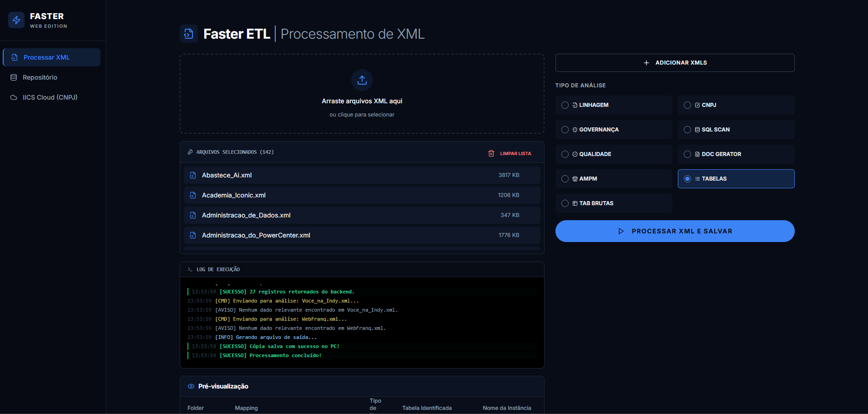Click the file icon of Administracao_de_Dados.xml
This screenshot has width=868, height=414.
coord(193,215)
